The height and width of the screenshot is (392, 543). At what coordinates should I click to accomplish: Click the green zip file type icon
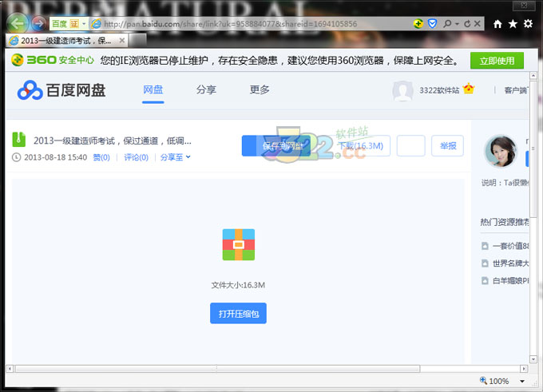18,140
